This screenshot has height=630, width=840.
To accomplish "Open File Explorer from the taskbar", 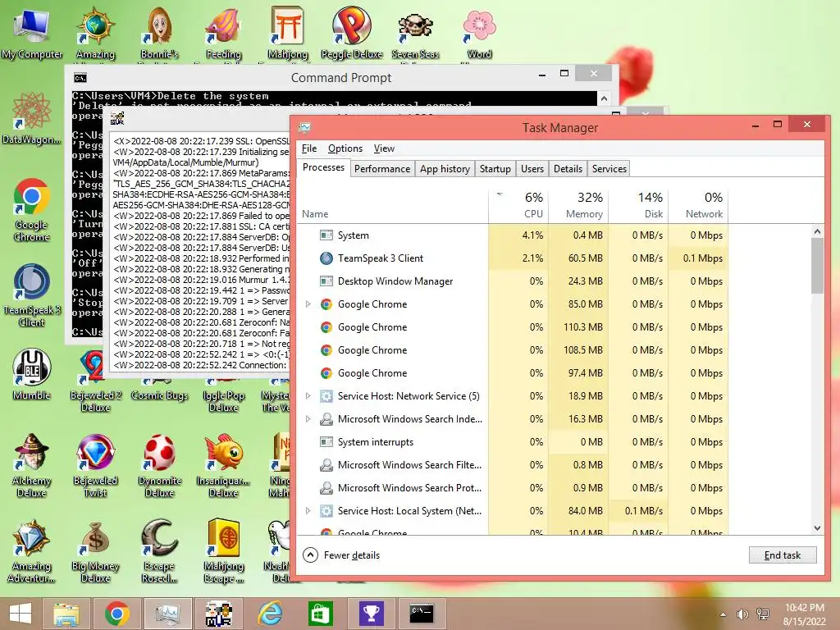I will pos(66,614).
